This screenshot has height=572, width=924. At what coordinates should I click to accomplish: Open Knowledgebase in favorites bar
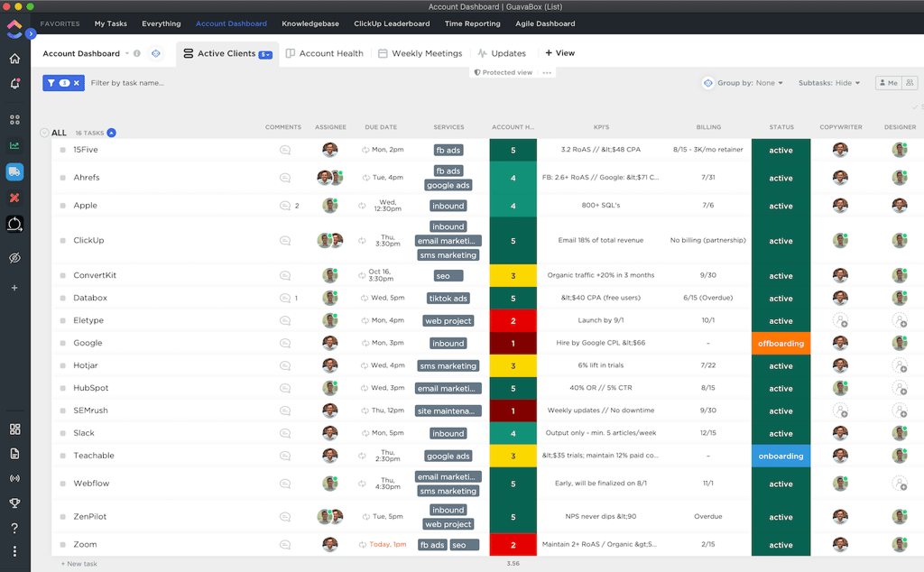[x=310, y=23]
